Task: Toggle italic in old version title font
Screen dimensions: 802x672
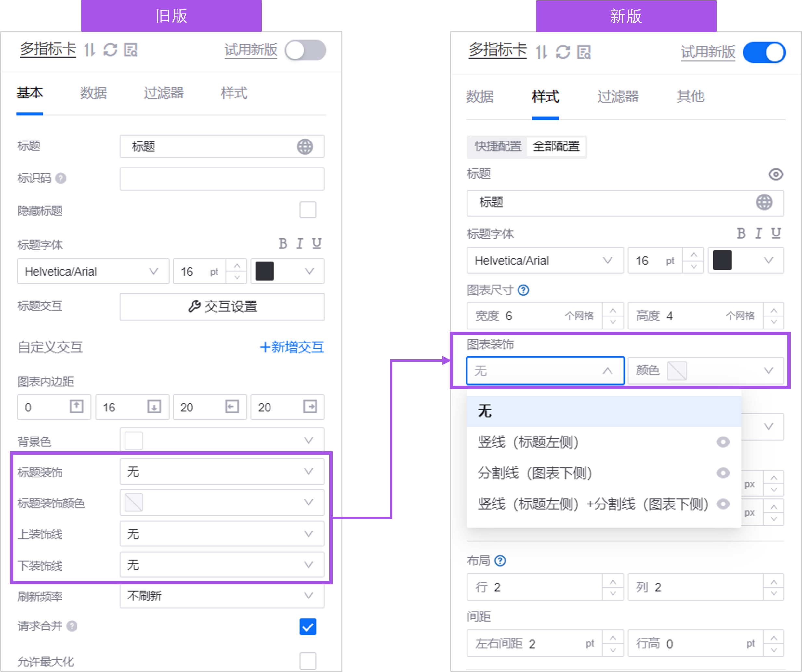Action: point(300,244)
